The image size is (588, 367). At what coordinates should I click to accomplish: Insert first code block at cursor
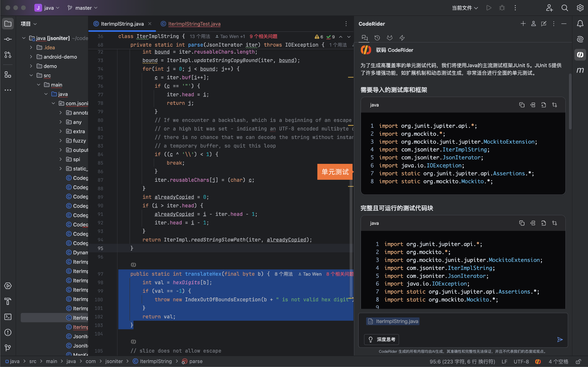coord(533,105)
